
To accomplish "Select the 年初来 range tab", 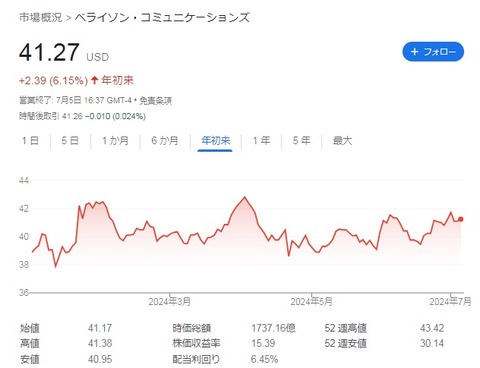I will tap(215, 140).
